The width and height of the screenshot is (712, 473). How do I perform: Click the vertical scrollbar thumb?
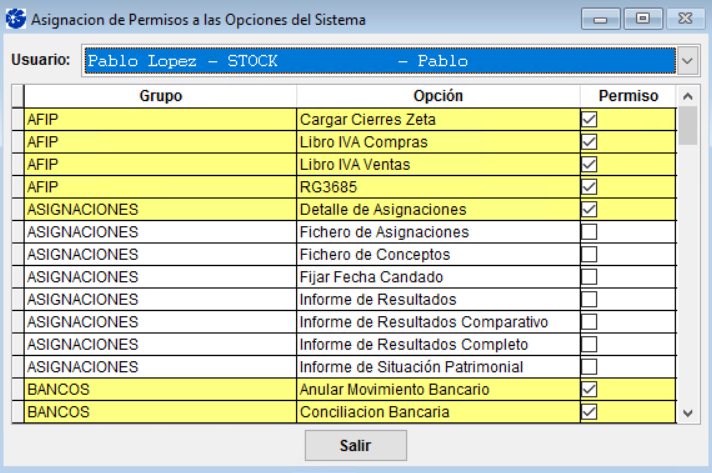coord(687,126)
